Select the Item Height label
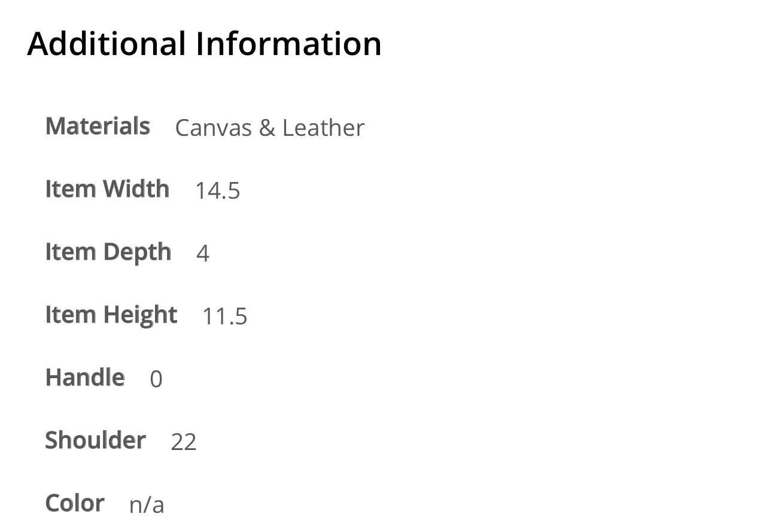The image size is (763, 532). coord(111,315)
